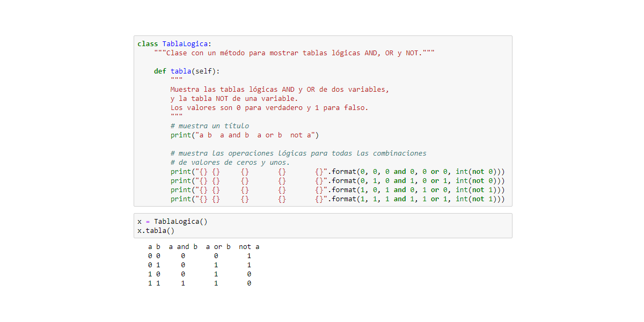Click the output row starting with "0 0"
This screenshot has width=644, height=322.
199,256
